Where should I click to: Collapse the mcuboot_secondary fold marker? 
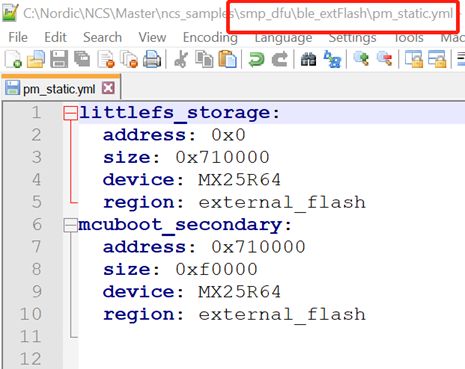click(x=70, y=225)
